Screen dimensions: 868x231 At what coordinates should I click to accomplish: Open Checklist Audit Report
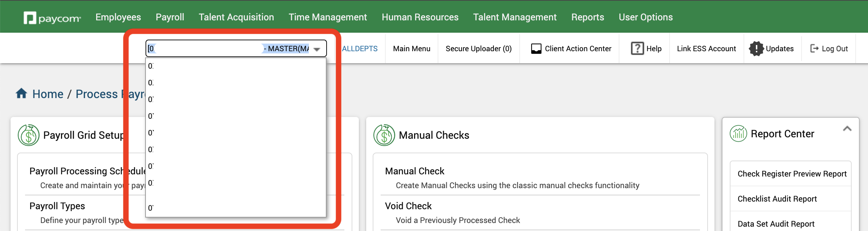(x=777, y=199)
